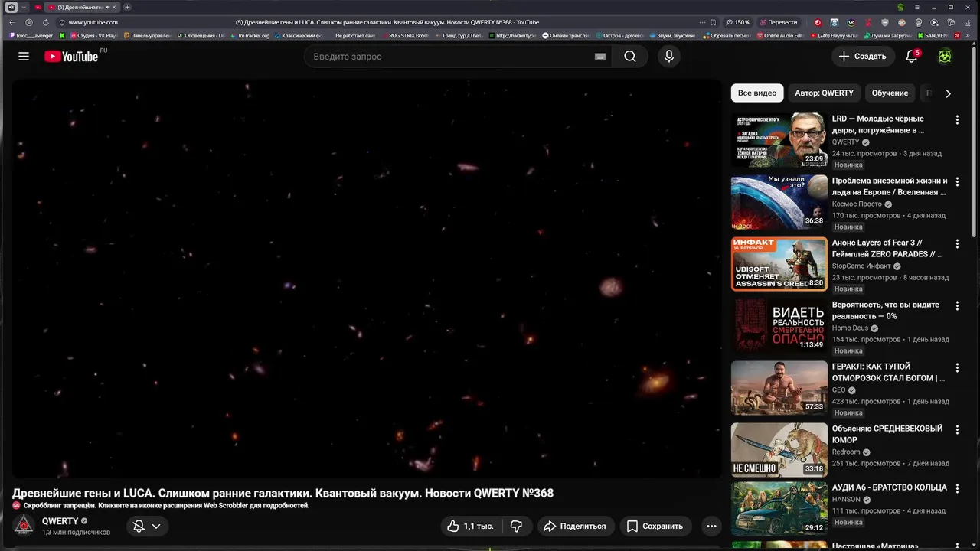Open the Europa life video thumbnail
This screenshot has width=980, height=551.
click(x=779, y=202)
